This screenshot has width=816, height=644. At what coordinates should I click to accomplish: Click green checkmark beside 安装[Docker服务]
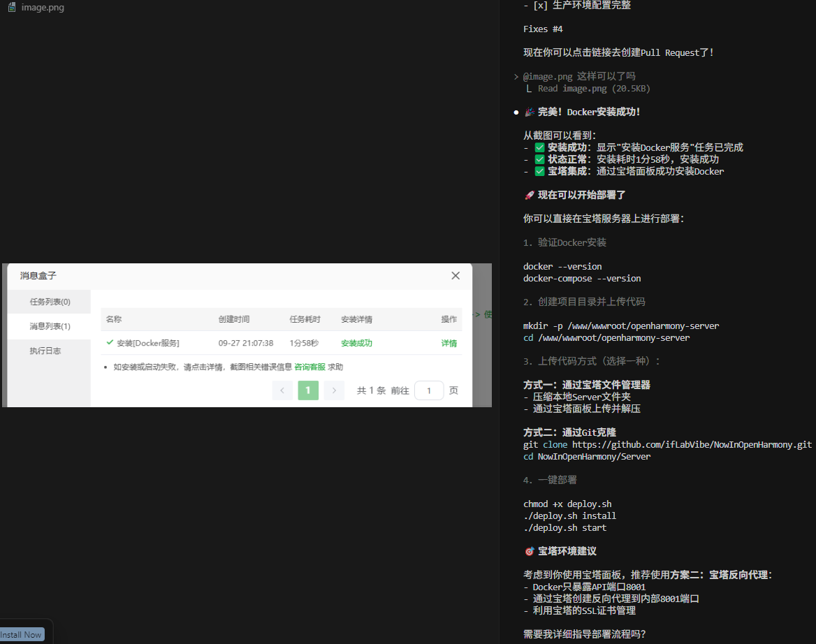pos(110,343)
